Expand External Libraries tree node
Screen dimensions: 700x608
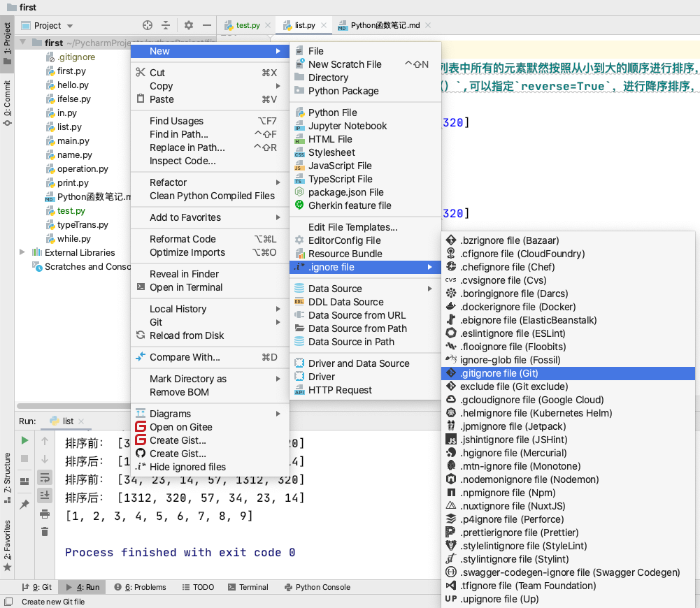[22, 252]
